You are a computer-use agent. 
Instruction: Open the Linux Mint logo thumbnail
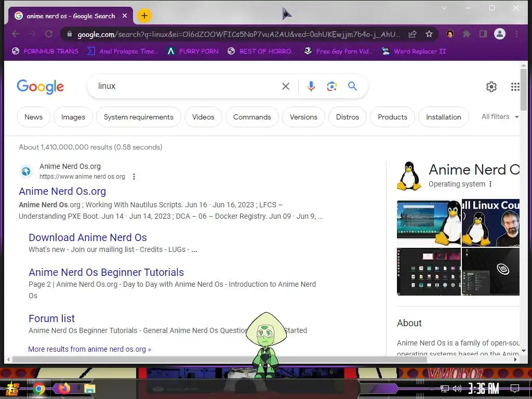pyautogui.click(x=490, y=272)
